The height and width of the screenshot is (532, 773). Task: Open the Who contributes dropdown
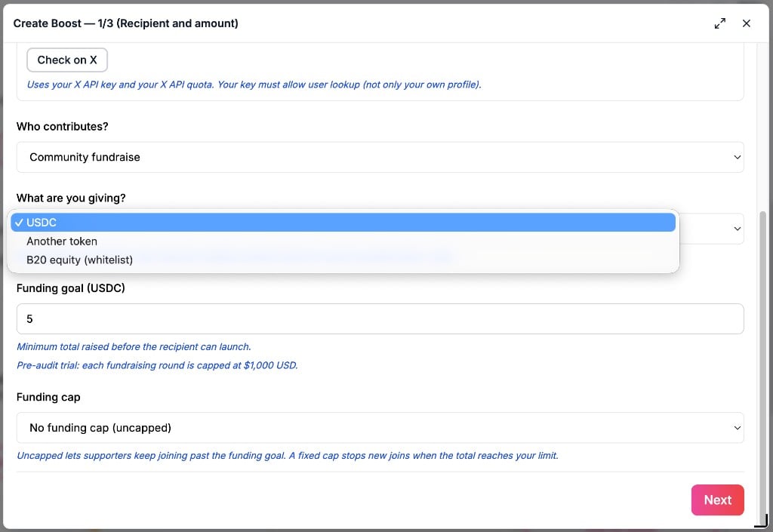click(380, 157)
